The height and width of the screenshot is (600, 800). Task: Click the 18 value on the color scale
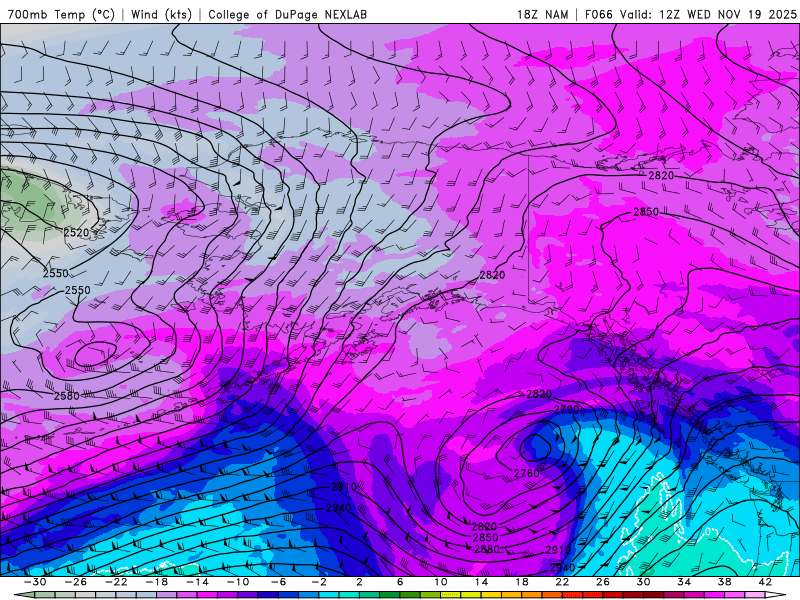pyautogui.click(x=522, y=582)
